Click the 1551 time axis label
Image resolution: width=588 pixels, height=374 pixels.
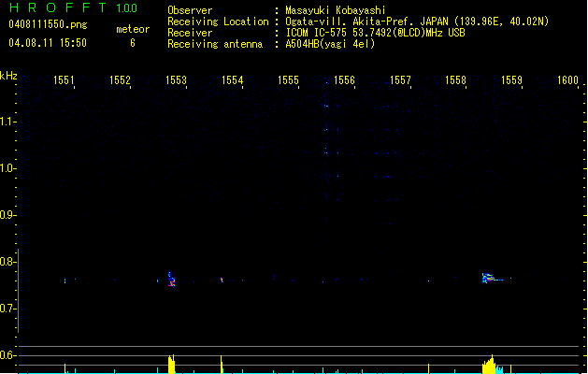(x=64, y=80)
